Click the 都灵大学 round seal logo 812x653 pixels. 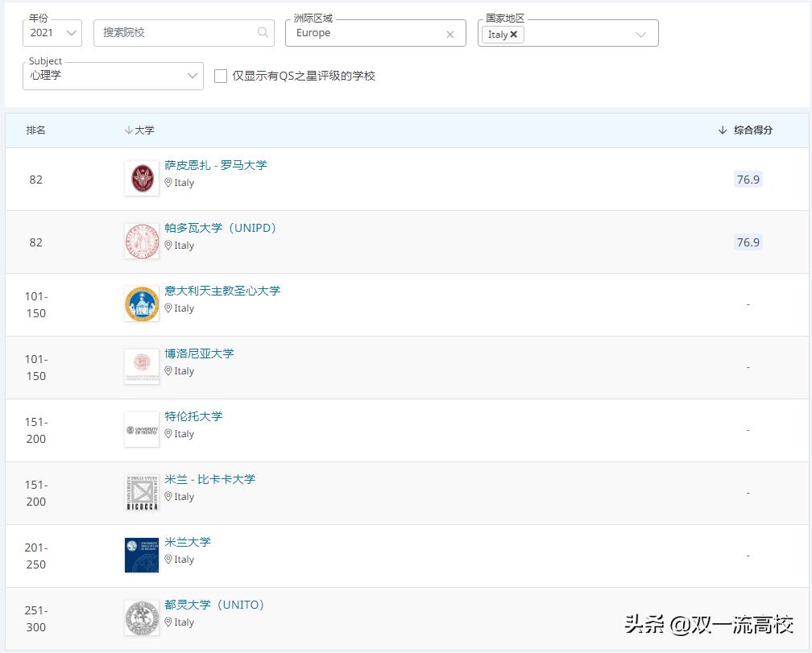point(142,618)
